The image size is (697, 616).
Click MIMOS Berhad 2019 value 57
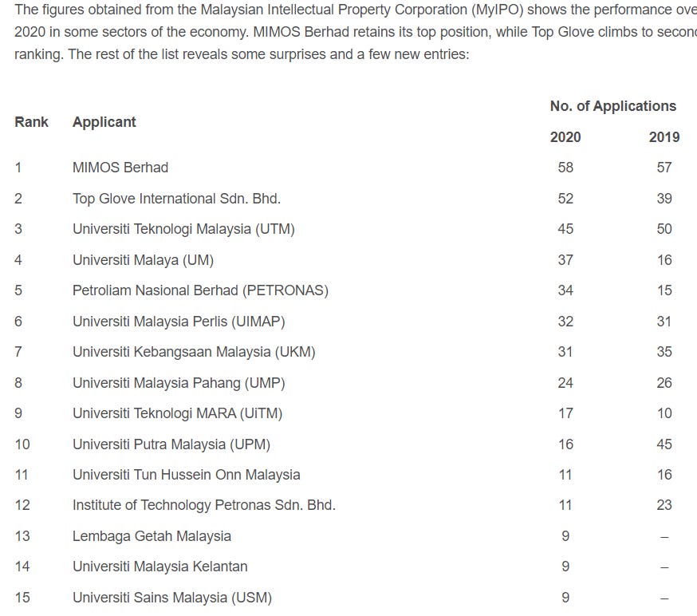664,168
